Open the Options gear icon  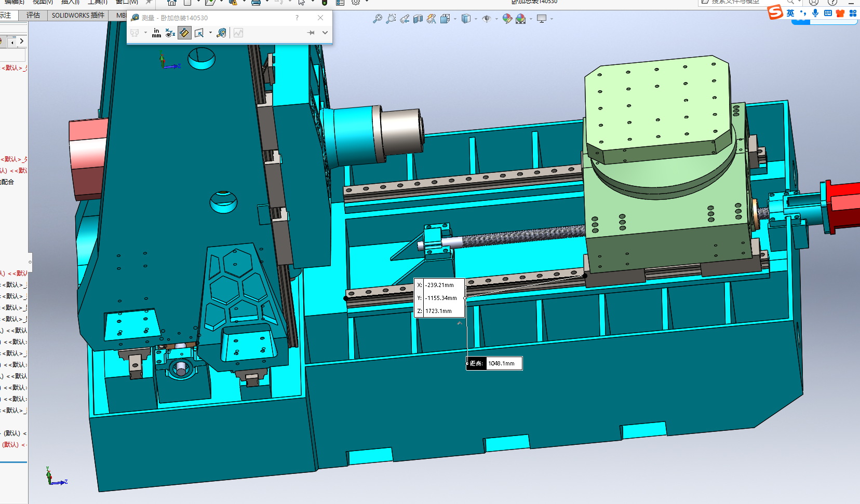click(356, 2)
